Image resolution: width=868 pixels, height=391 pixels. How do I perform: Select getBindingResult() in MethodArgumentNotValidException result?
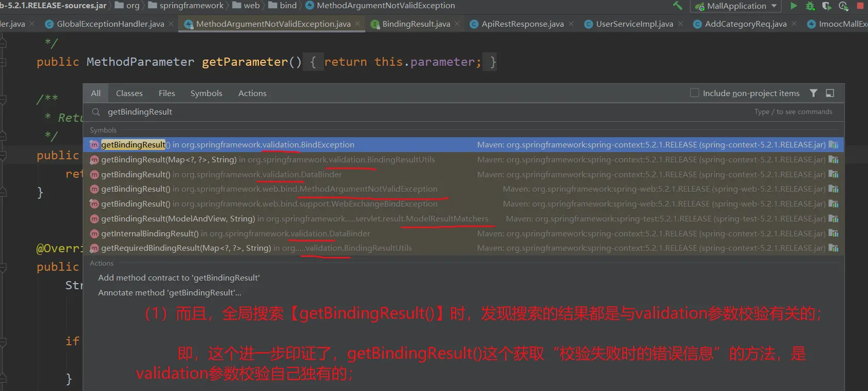(269, 189)
